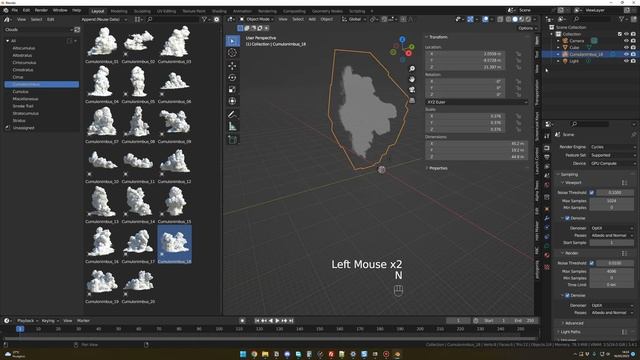Image resolution: width=640 pixels, height=360 pixels.
Task: Open the Texture checker tab icon
Action: (547, 267)
